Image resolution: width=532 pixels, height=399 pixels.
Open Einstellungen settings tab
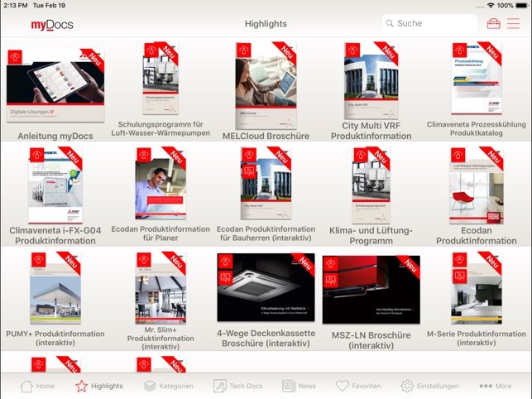429,386
